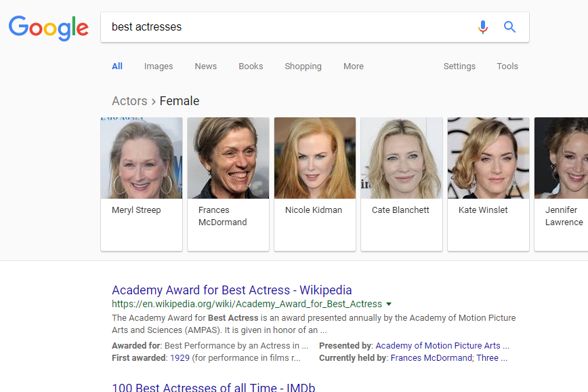Open search Tools options

(507, 66)
